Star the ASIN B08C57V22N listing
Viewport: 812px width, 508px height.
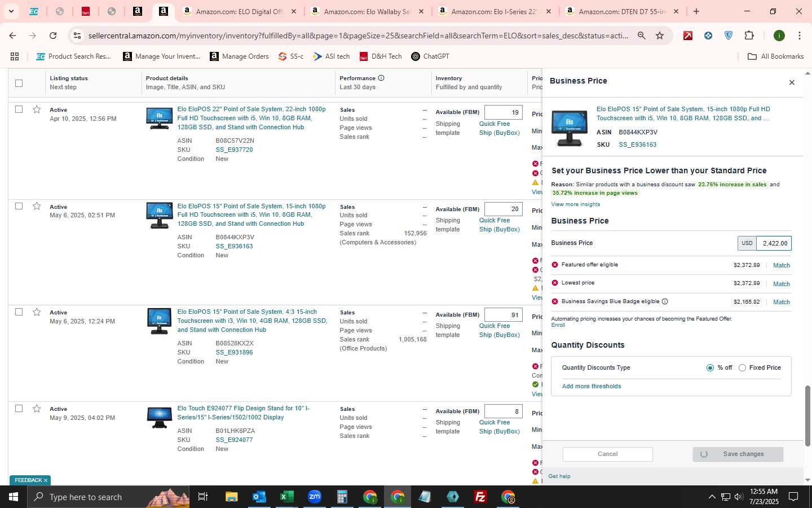37,110
